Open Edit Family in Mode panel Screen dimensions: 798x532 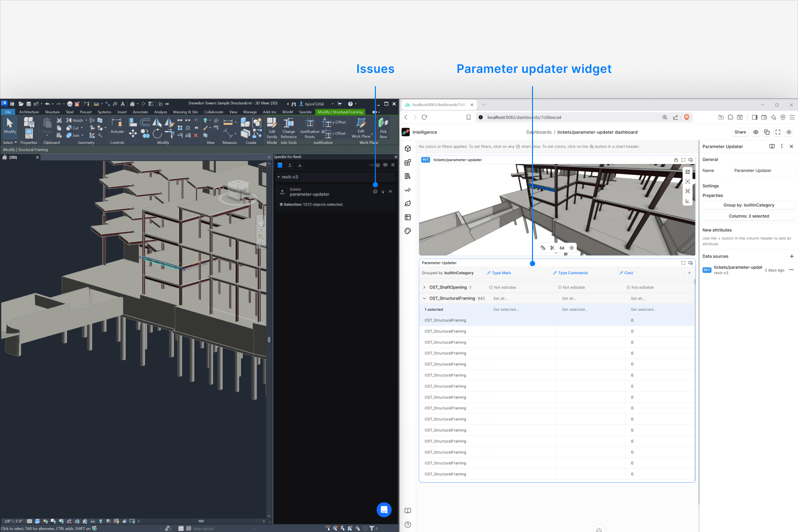[272, 128]
